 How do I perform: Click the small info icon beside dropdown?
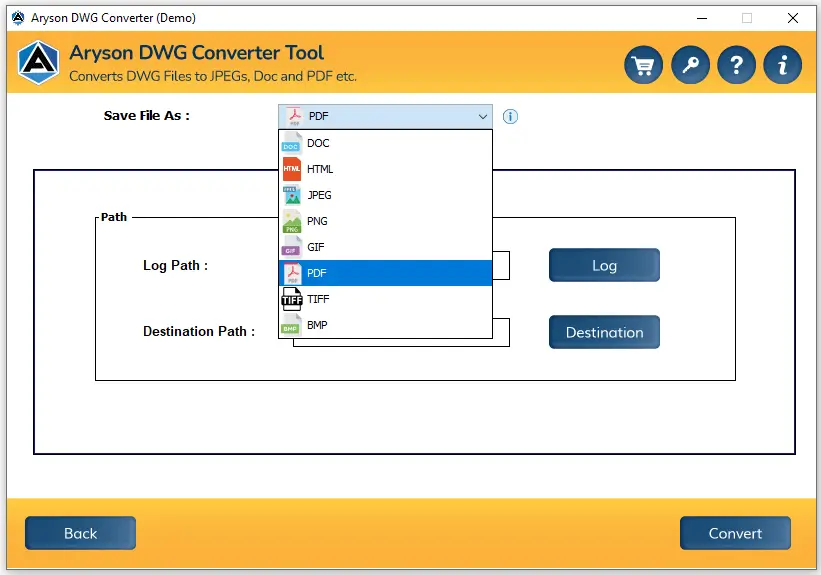click(x=510, y=116)
